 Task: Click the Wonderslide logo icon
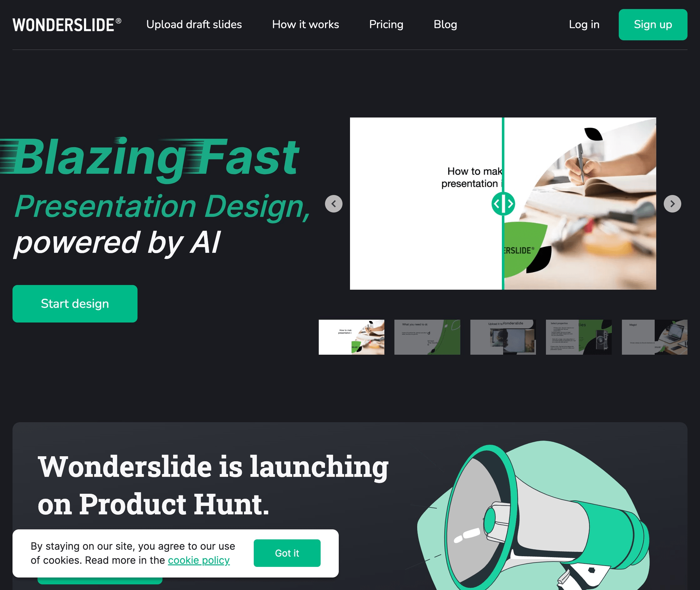point(67,25)
